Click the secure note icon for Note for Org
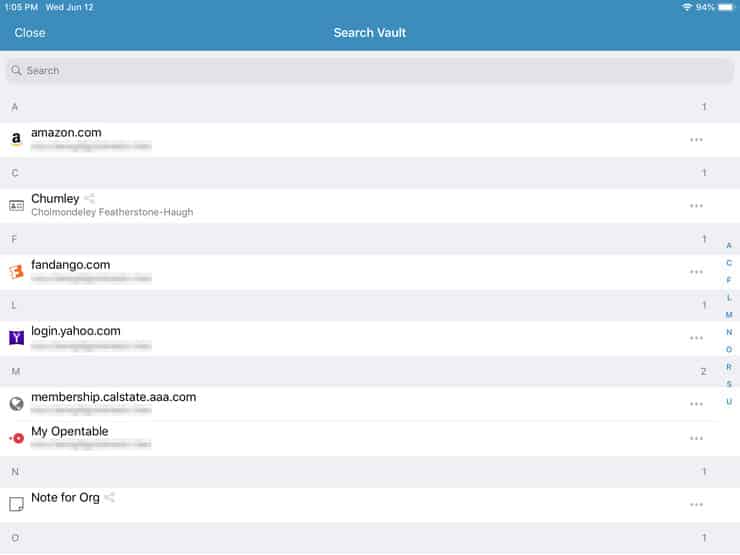Image resolution: width=740 pixels, height=555 pixels. [x=17, y=505]
